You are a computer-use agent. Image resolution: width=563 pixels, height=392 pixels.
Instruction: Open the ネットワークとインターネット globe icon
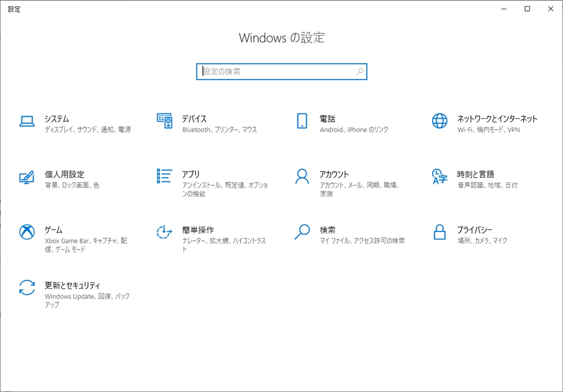(x=439, y=121)
